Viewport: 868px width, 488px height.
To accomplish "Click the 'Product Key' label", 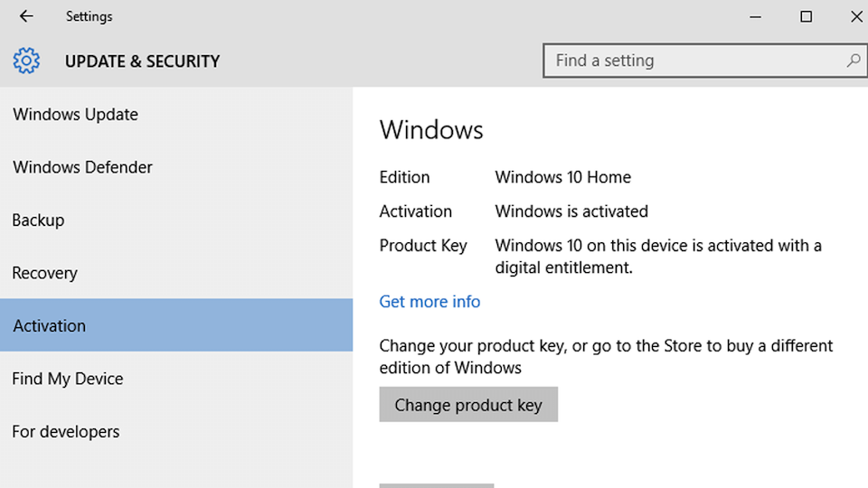I will point(423,246).
